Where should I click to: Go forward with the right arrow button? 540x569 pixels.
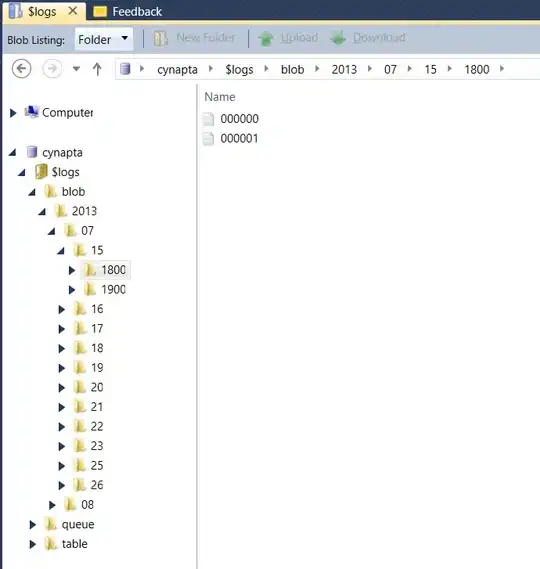pyautogui.click(x=52, y=69)
